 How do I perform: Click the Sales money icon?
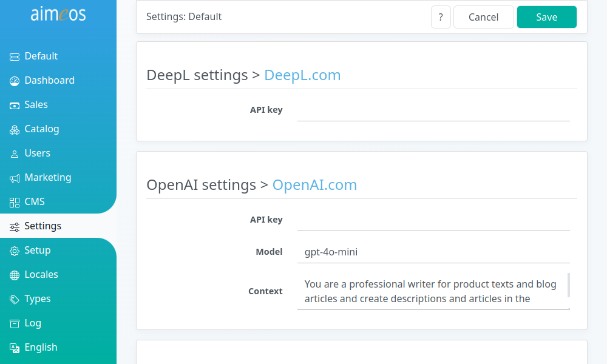(15, 106)
